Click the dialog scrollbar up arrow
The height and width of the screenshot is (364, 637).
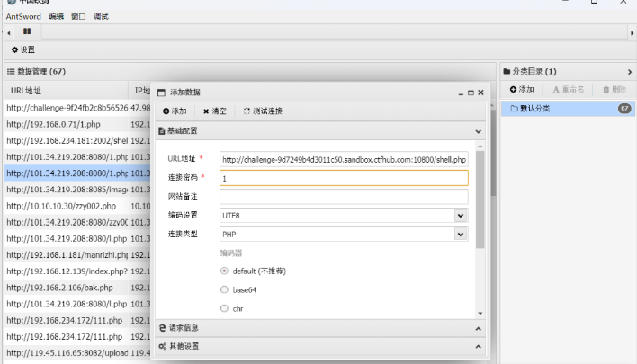[480, 146]
